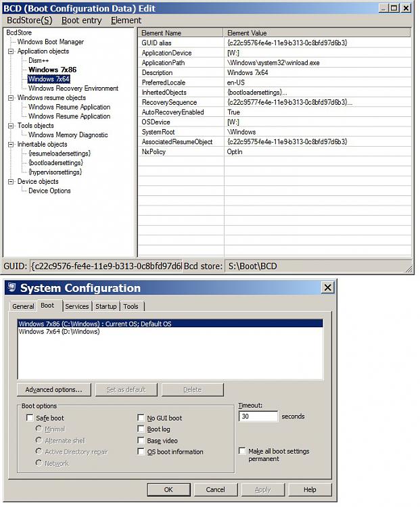Collapse the Inheritable objects node
420x507 pixels.
[11, 144]
